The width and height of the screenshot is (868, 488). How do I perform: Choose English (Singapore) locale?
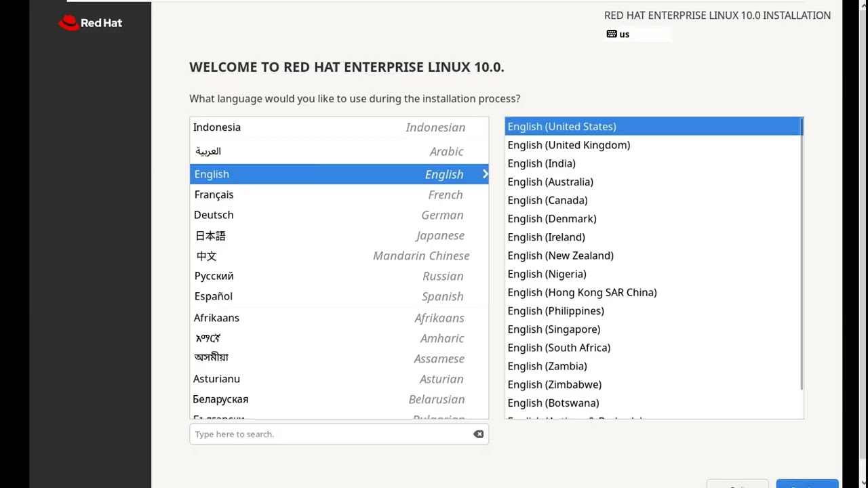[x=653, y=329]
